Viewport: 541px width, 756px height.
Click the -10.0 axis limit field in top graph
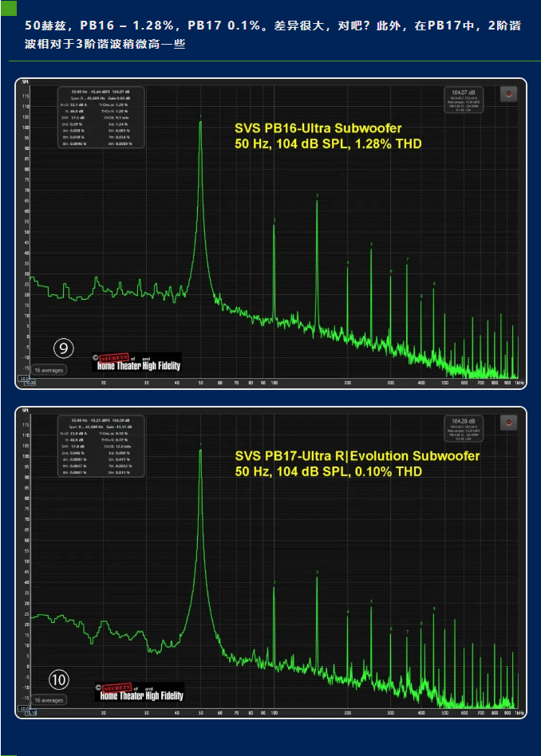(25, 380)
